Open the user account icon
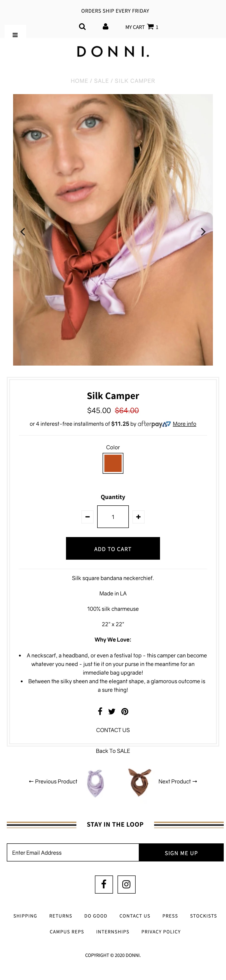226x980 pixels. [x=106, y=27]
